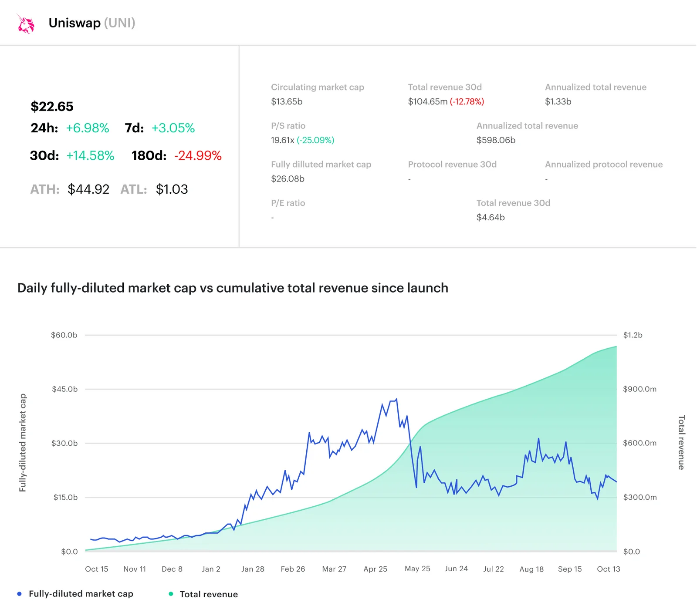Click the Jul 22 date on the x-axis

[x=494, y=569]
